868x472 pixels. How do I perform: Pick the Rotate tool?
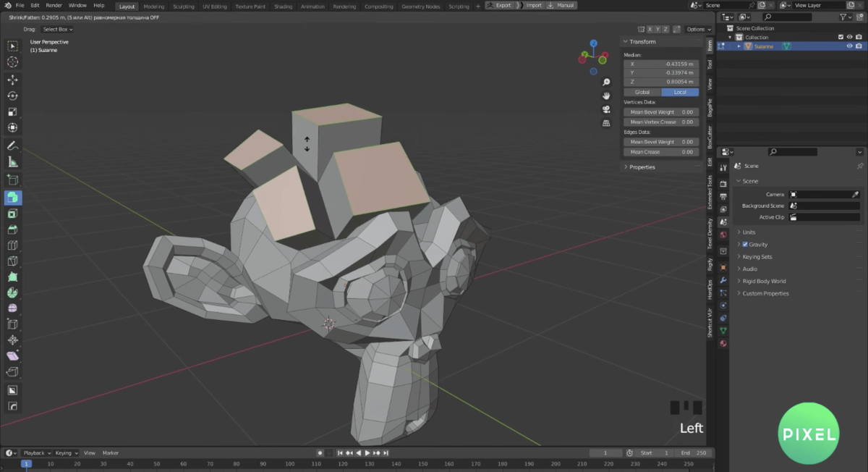pos(12,96)
